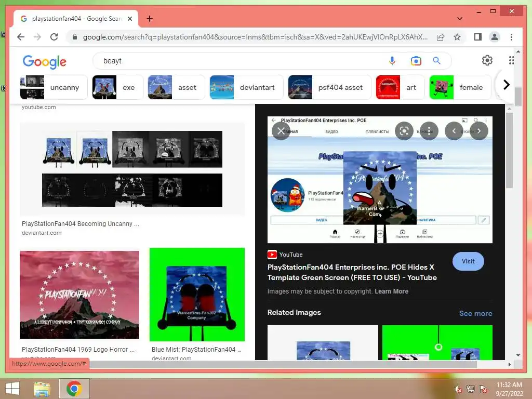See more related images

tap(476, 313)
